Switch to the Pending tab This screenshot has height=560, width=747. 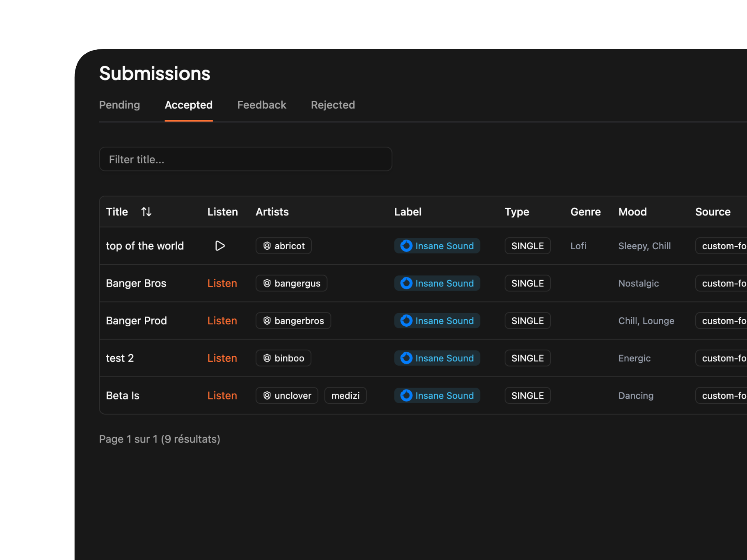pyautogui.click(x=119, y=105)
